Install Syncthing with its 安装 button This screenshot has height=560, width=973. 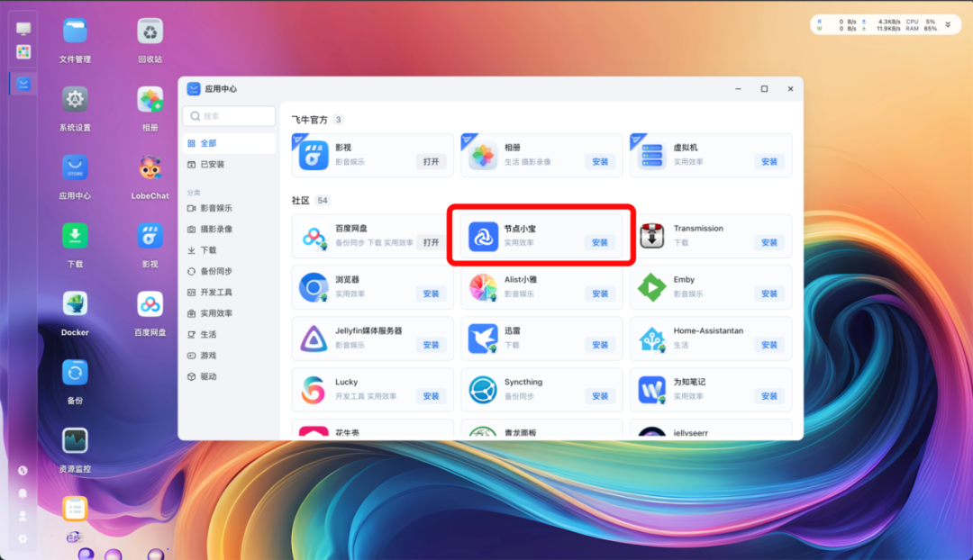point(600,396)
